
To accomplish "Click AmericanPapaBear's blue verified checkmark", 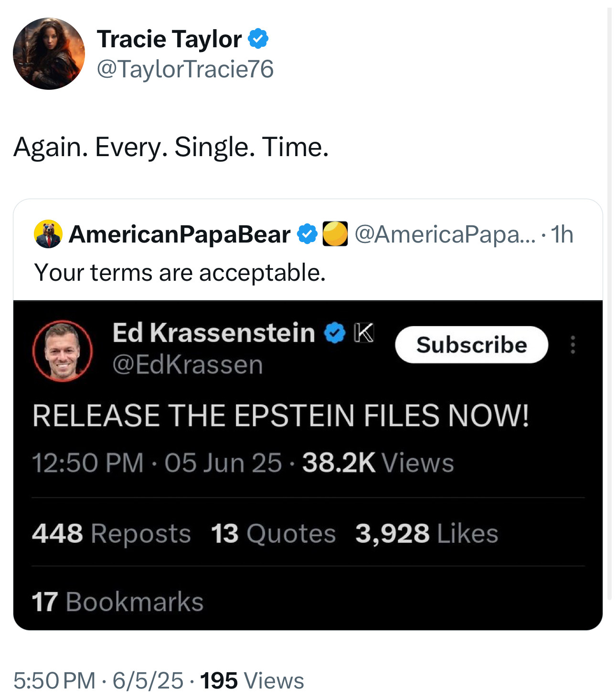I will (x=307, y=234).
